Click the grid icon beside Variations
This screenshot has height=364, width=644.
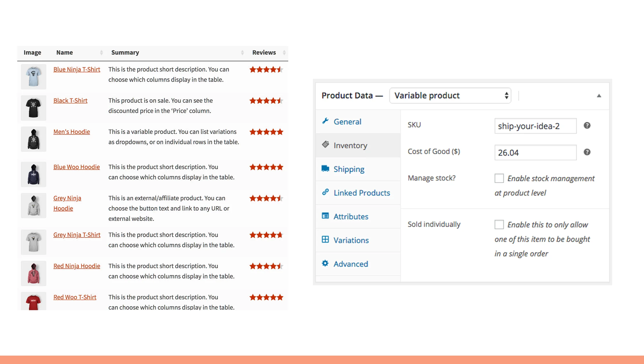pyautogui.click(x=325, y=239)
